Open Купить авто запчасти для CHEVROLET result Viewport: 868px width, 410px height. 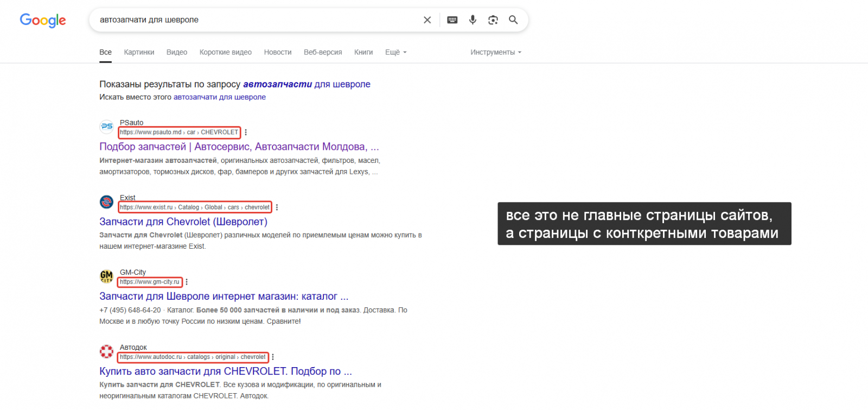pos(226,371)
